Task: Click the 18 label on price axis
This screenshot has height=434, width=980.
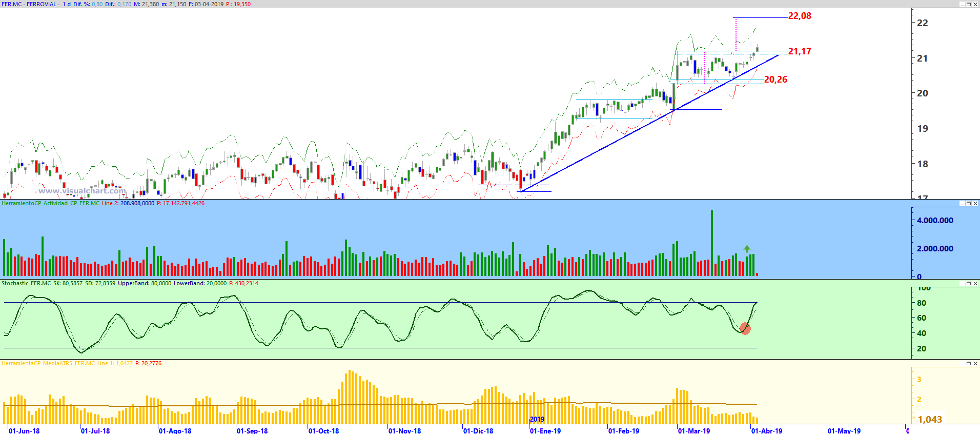Action: tap(922, 164)
